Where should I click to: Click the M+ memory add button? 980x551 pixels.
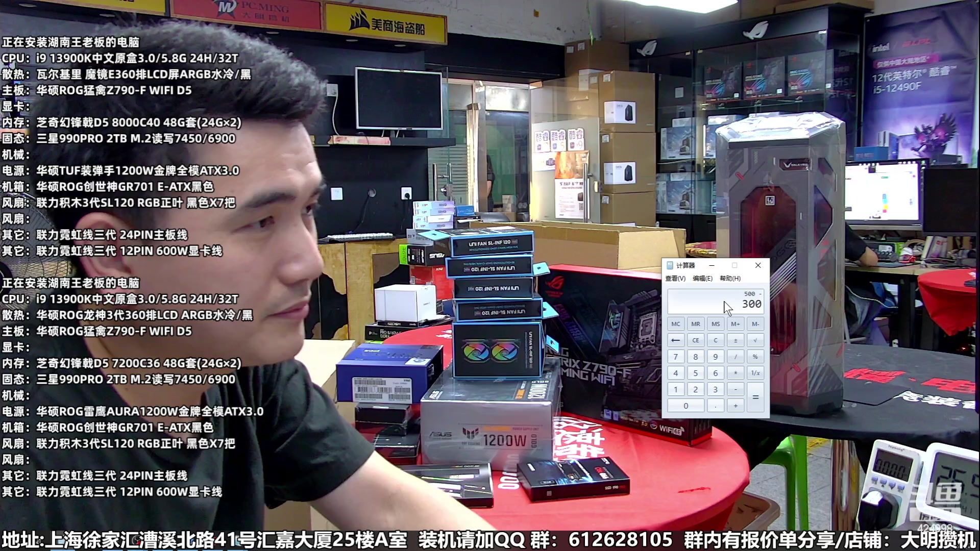(x=736, y=324)
